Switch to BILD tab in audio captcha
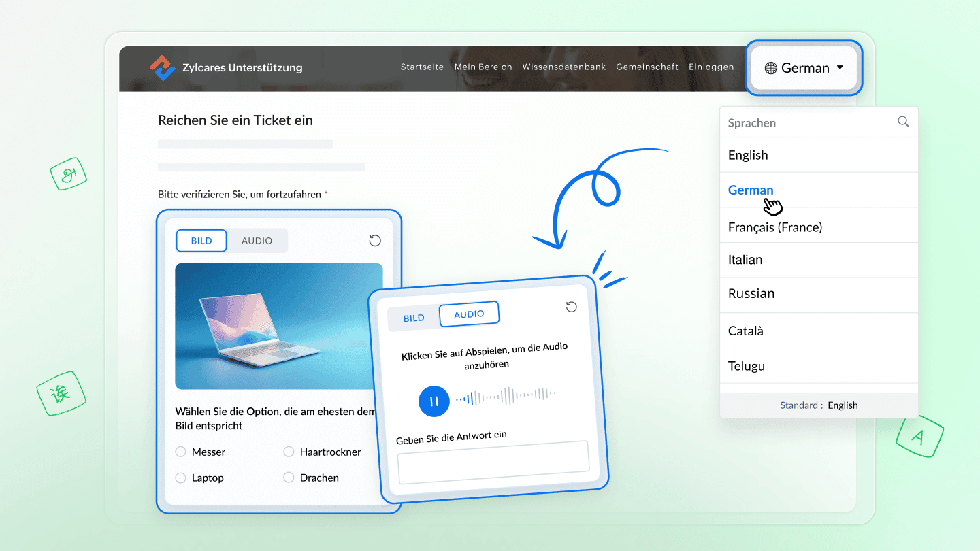Image resolution: width=980 pixels, height=551 pixels. pos(414,318)
